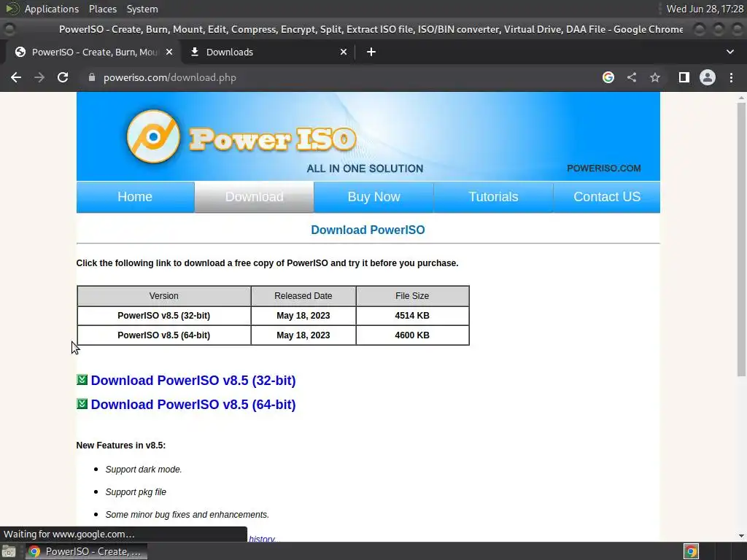Select PowerISO v8.5 (32-bit) table cell

[x=164, y=316]
